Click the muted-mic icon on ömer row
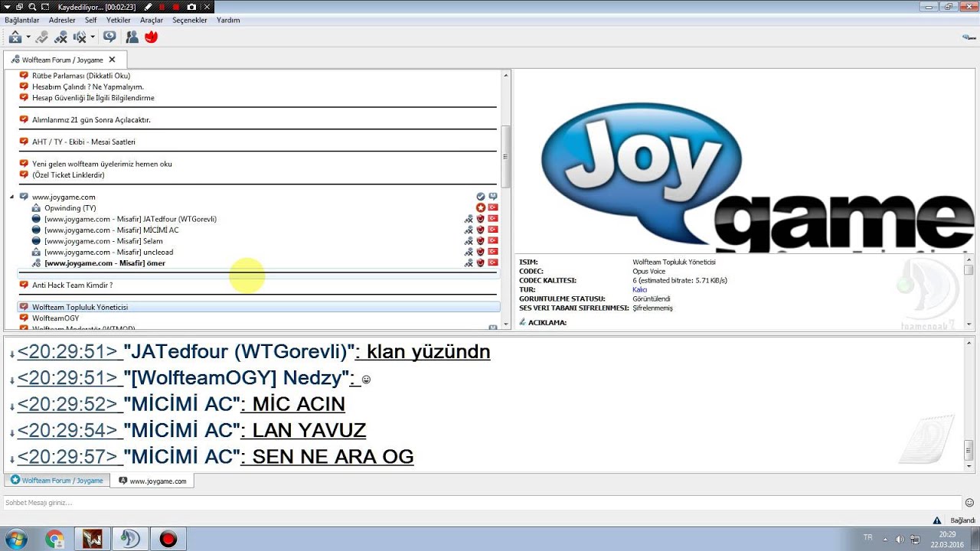 (469, 263)
